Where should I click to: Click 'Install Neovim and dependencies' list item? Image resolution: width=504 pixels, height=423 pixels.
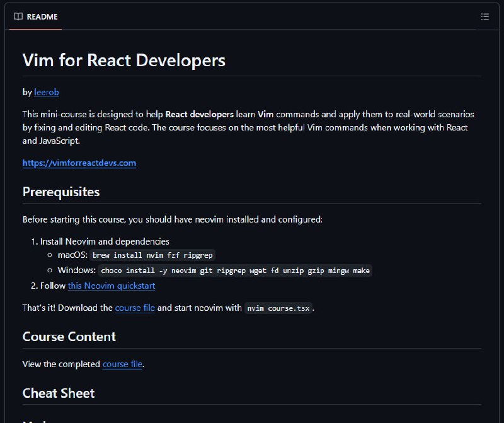105,241
